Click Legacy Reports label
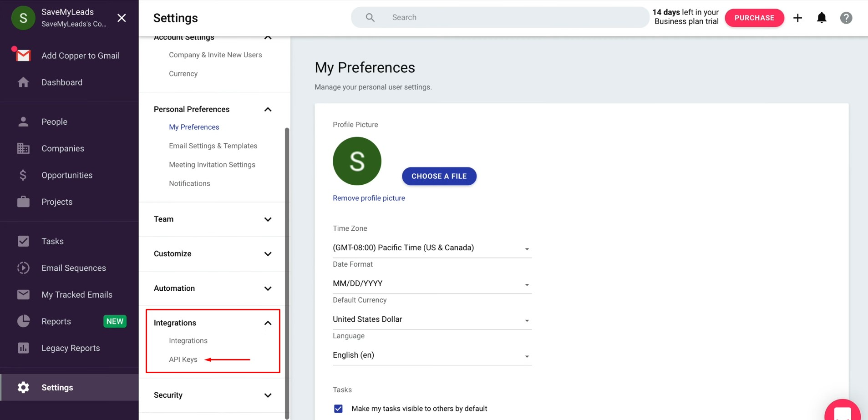 coord(71,348)
